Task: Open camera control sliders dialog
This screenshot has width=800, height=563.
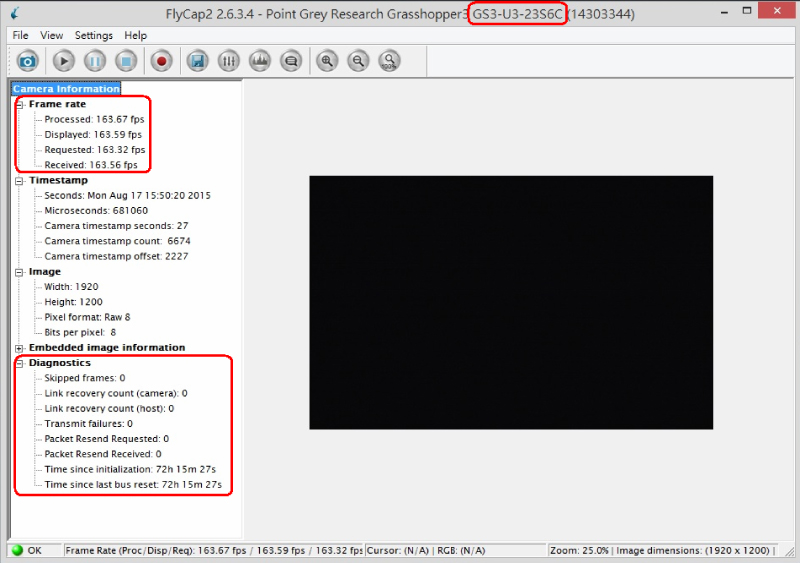Action: 229,61
